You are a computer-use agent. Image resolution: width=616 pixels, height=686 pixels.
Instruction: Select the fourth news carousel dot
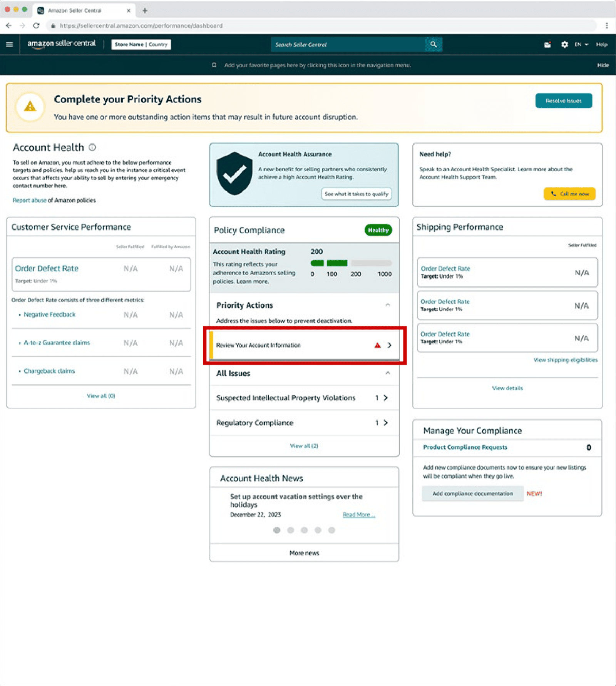pyautogui.click(x=318, y=530)
